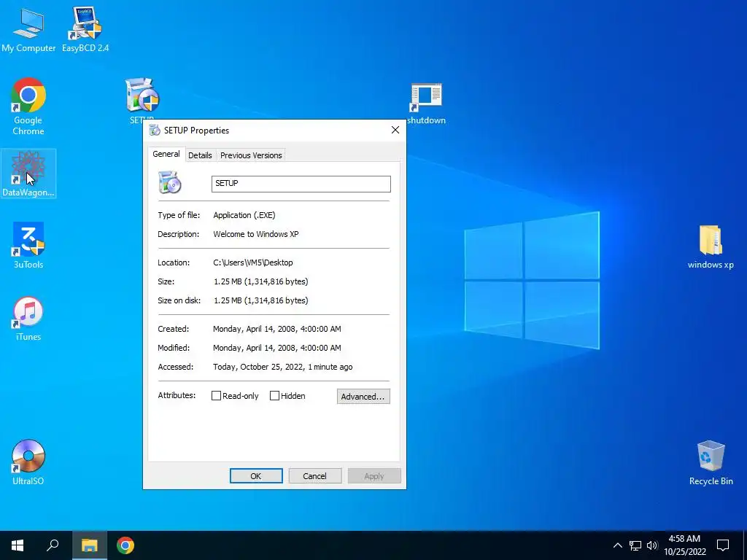Image resolution: width=747 pixels, height=560 pixels.
Task: Open taskbar search magnifier
Action: pyautogui.click(x=53, y=545)
